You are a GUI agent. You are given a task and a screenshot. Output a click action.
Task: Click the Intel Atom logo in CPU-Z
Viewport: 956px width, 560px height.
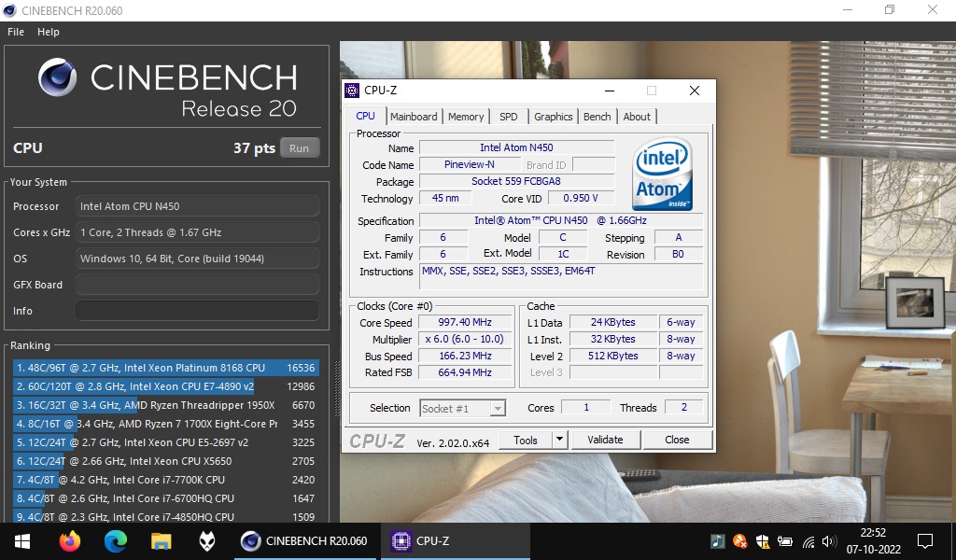tap(663, 175)
